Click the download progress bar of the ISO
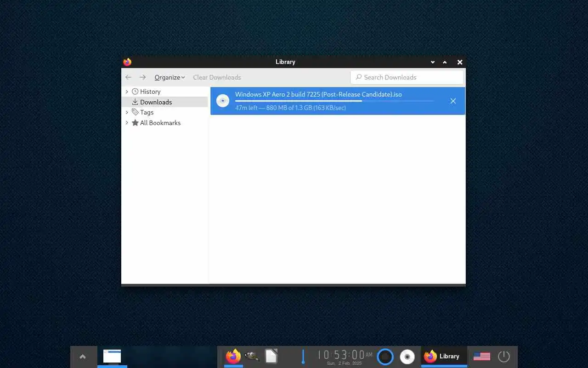The image size is (588, 368). [x=334, y=101]
